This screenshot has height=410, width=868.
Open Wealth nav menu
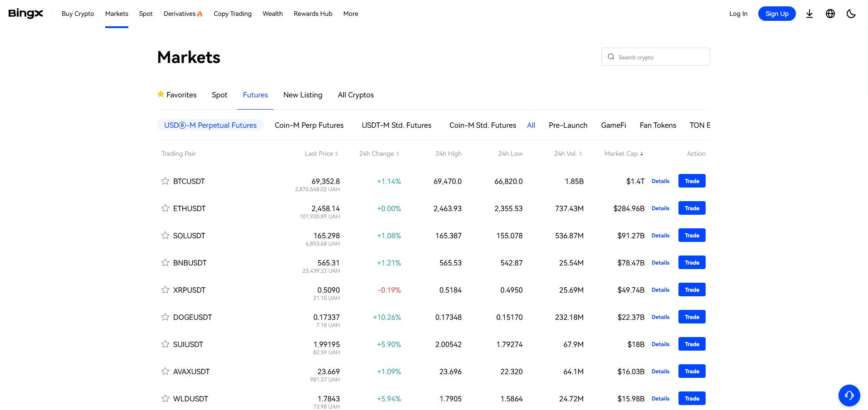pyautogui.click(x=273, y=14)
